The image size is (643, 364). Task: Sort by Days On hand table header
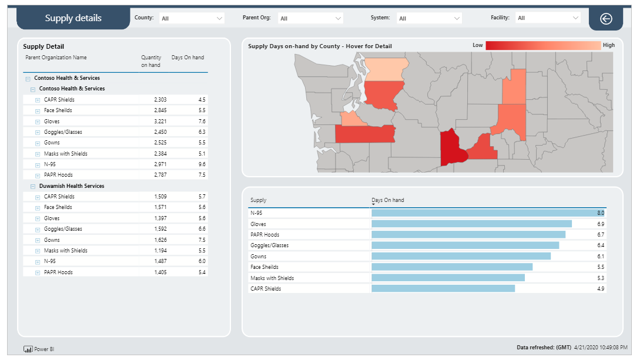187,58
